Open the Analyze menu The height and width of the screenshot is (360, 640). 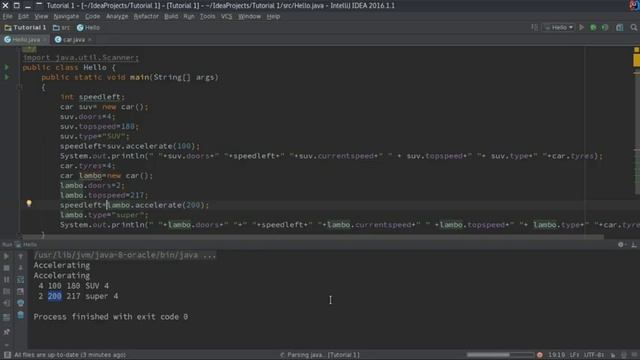tap(117, 16)
